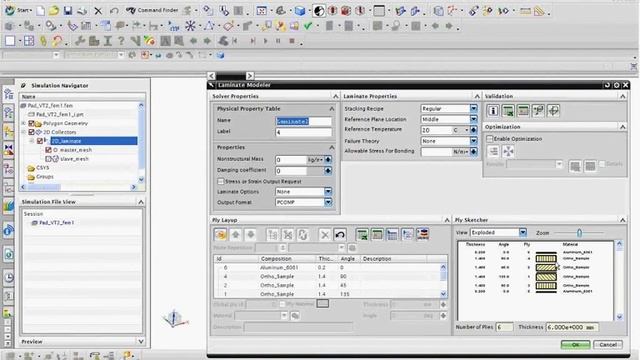640x360 pixels.
Task: Select the CSYS folder in navigator
Action: (38, 168)
